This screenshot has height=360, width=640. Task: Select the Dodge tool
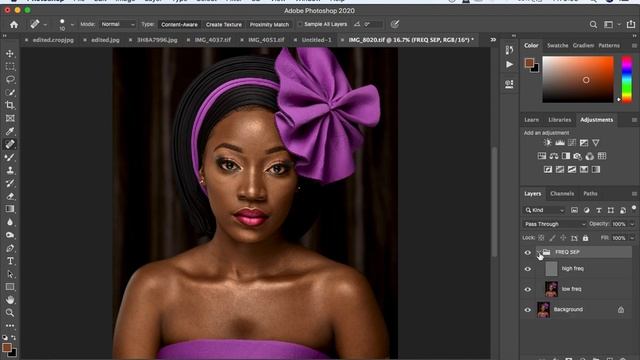(x=10, y=235)
